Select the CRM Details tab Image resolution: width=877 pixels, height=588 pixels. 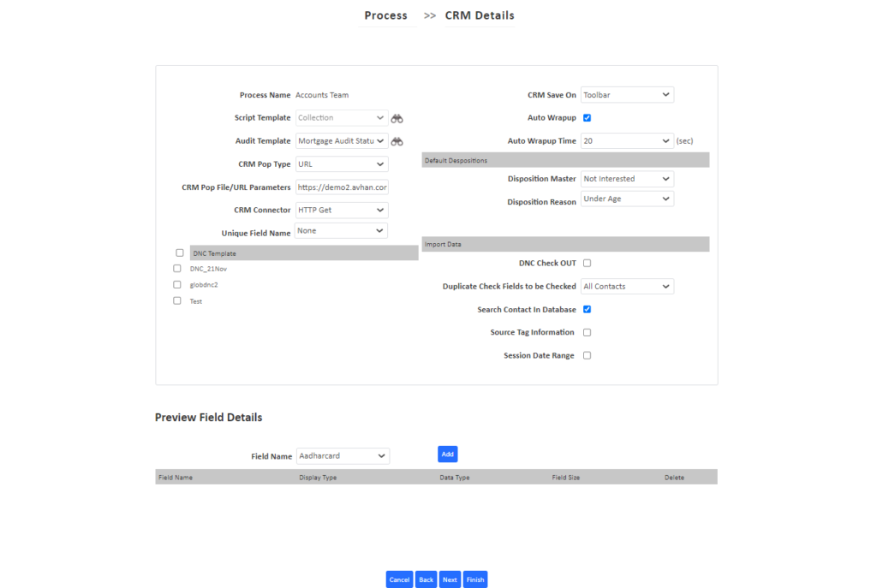click(479, 15)
